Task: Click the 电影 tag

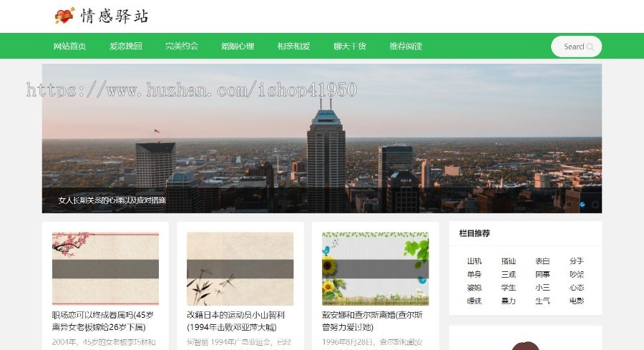Action: point(577,301)
